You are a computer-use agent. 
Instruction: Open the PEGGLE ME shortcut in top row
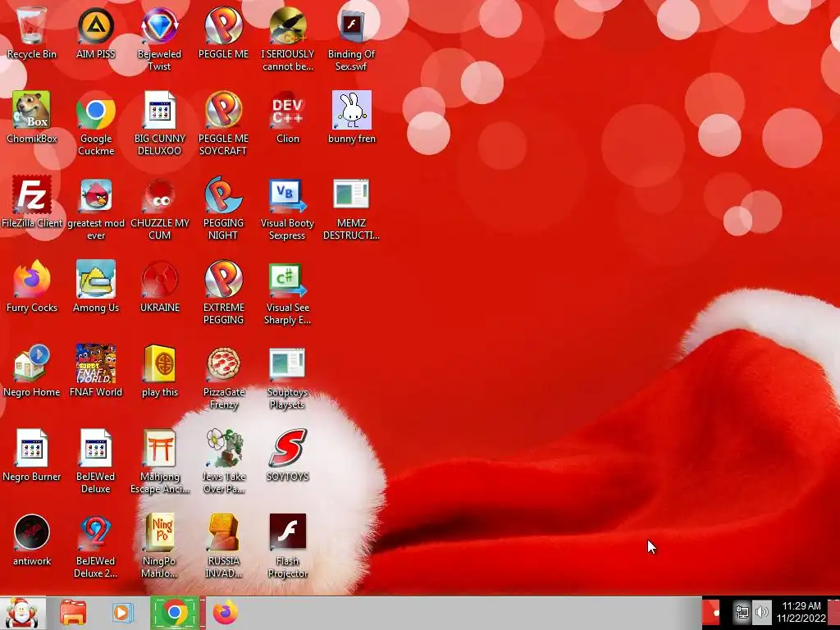click(x=223, y=34)
